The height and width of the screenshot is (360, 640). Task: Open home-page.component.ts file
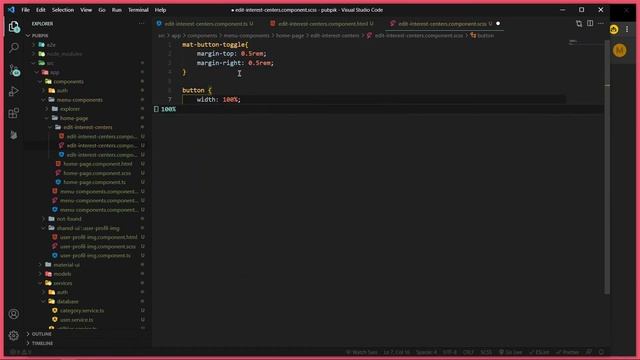click(94, 182)
